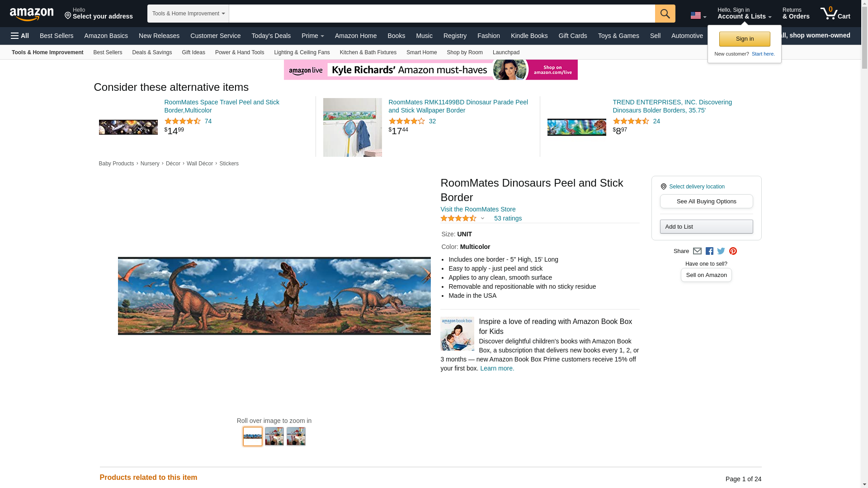Click select delivery location link
The image size is (868, 488).
[x=697, y=187]
